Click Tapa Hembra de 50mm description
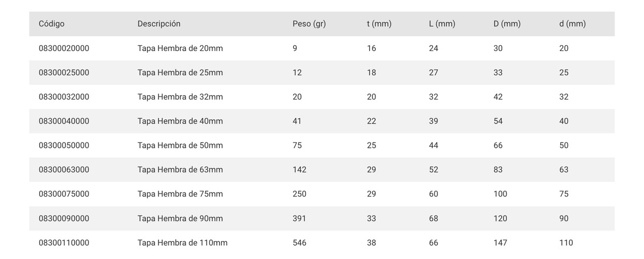 click(x=180, y=146)
